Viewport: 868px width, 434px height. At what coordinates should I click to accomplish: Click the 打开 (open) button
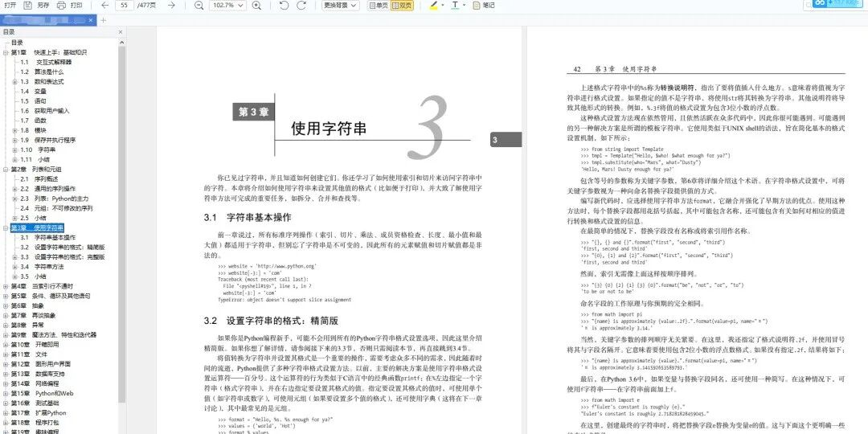point(10,5)
